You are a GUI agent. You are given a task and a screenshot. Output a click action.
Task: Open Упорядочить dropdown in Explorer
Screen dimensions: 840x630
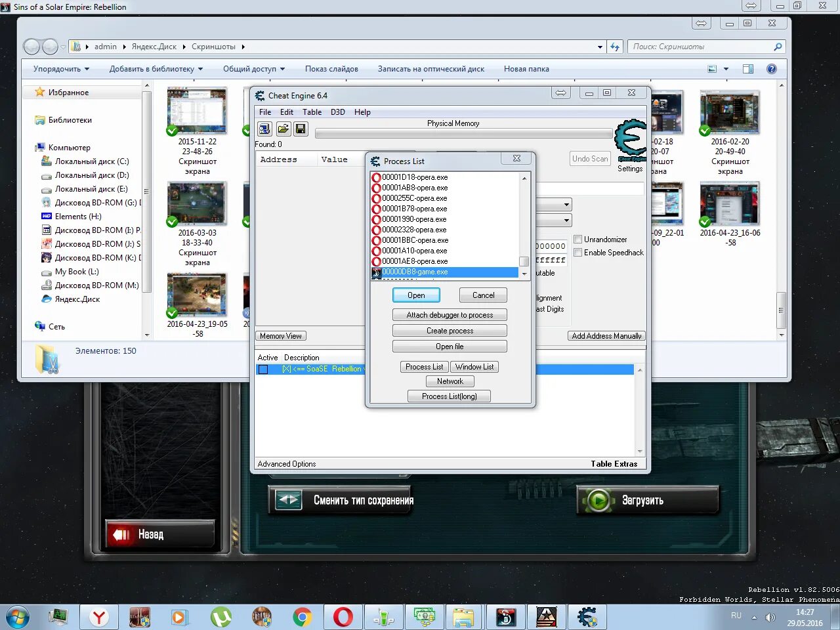[61, 69]
